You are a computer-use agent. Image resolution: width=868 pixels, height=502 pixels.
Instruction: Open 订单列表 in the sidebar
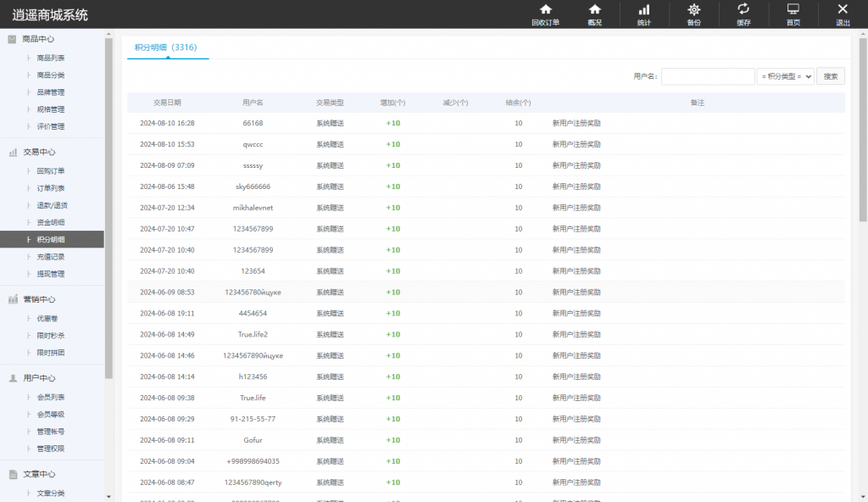(x=51, y=188)
